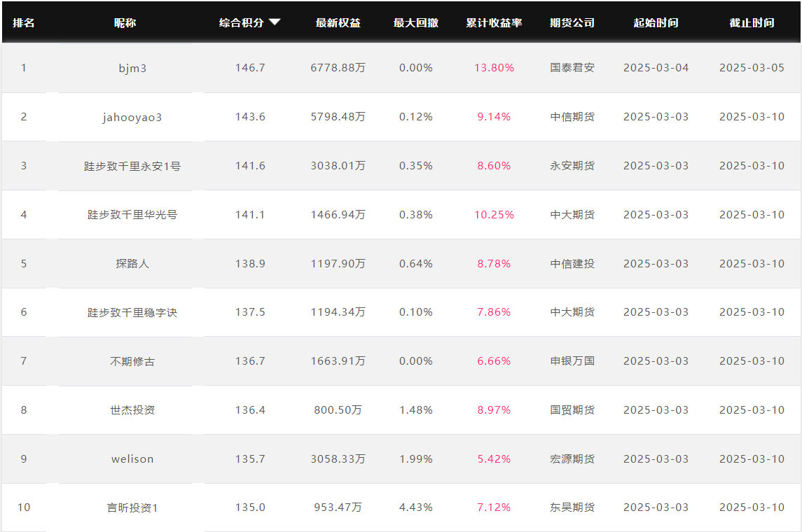Screen dimensions: 802x532
Task: Open nickname 跬步致千里华光号
Action: point(132,215)
